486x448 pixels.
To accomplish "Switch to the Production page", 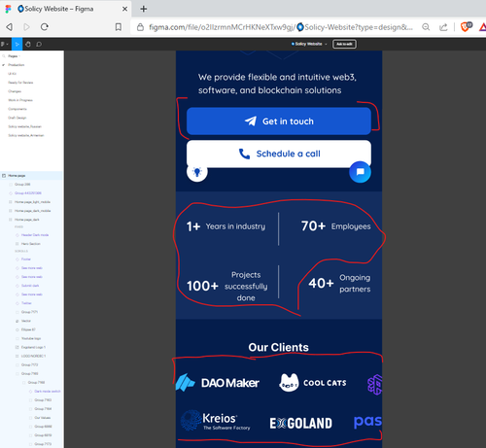I will (17, 65).
